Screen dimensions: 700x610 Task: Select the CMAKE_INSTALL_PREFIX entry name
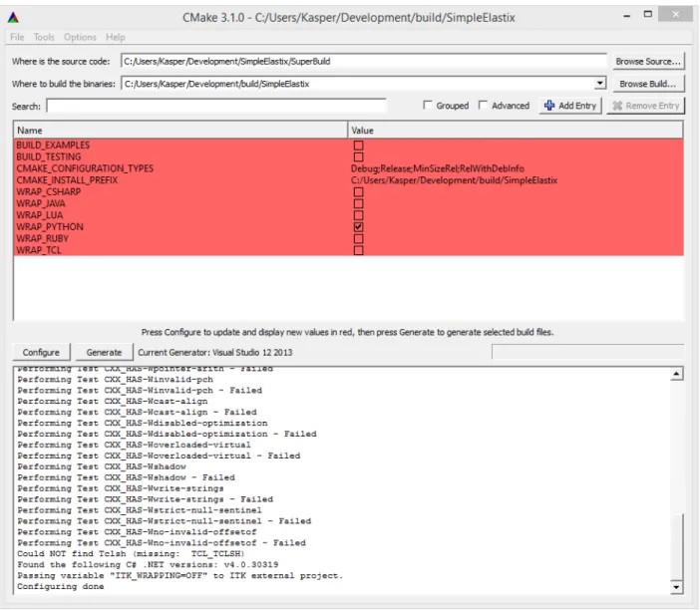click(x=67, y=179)
